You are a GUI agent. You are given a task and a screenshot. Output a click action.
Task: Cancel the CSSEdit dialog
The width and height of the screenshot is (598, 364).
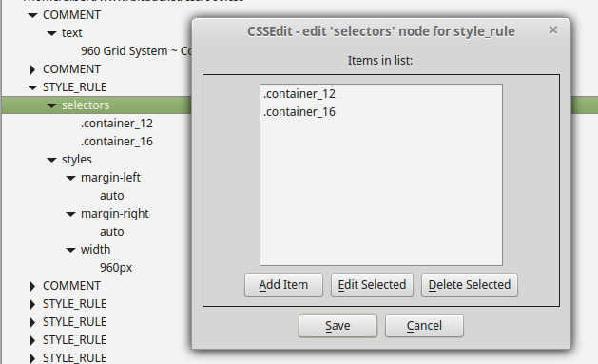[x=424, y=325]
